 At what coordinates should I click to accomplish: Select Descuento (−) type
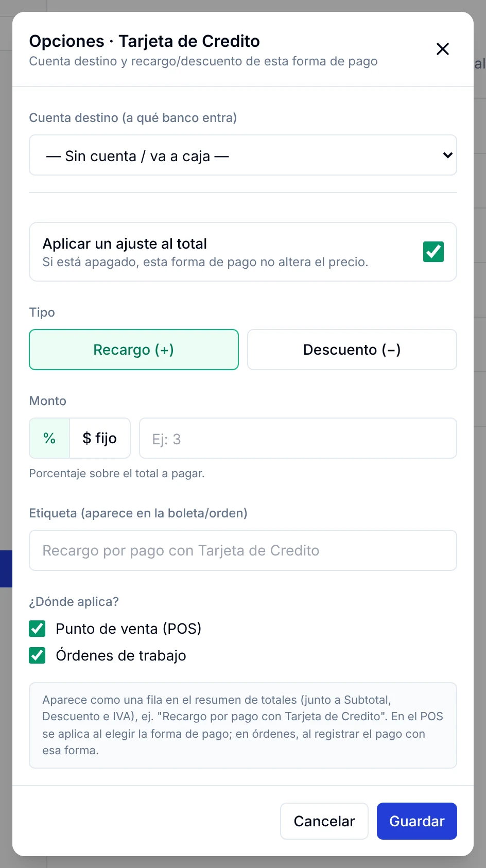coord(352,350)
